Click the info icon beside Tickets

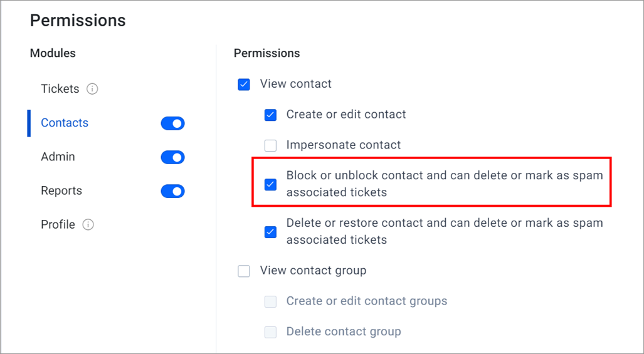[92, 88]
